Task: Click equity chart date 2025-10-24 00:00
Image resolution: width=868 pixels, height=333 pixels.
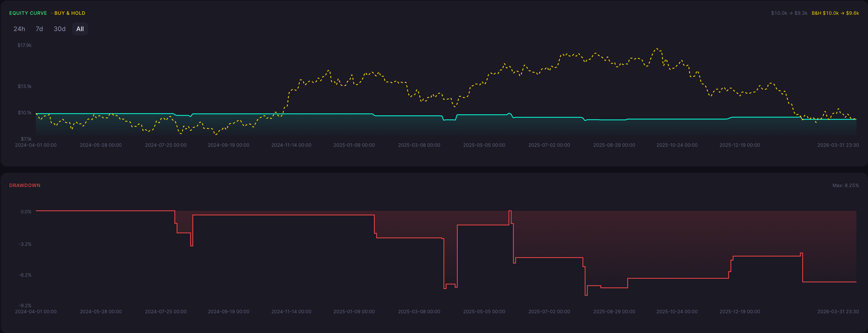Action: 677,145
